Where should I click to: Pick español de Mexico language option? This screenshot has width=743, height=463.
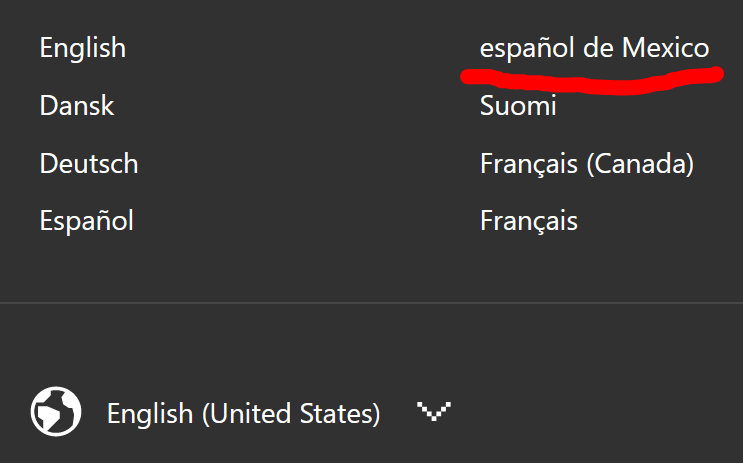(x=594, y=48)
